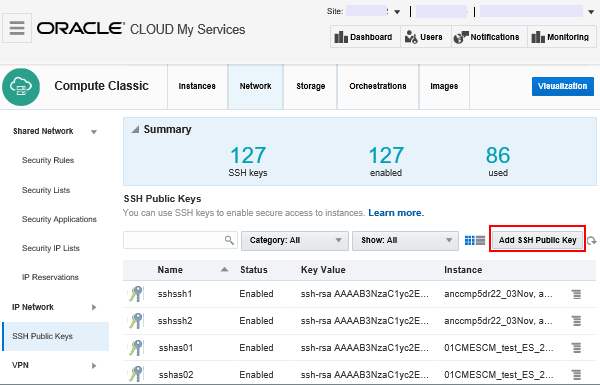
Task: Click the key icon beside sshas01
Action: 136,347
